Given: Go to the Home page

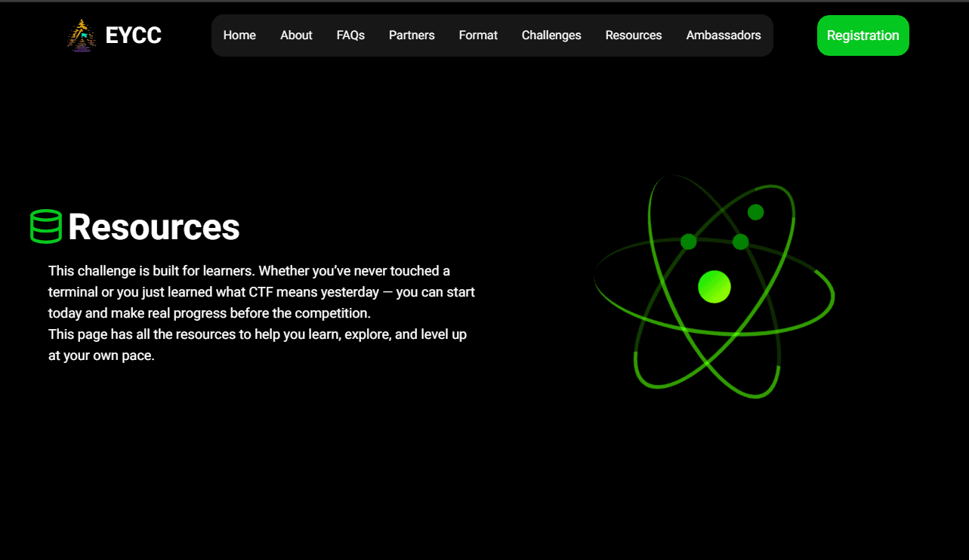Looking at the screenshot, I should click(239, 35).
